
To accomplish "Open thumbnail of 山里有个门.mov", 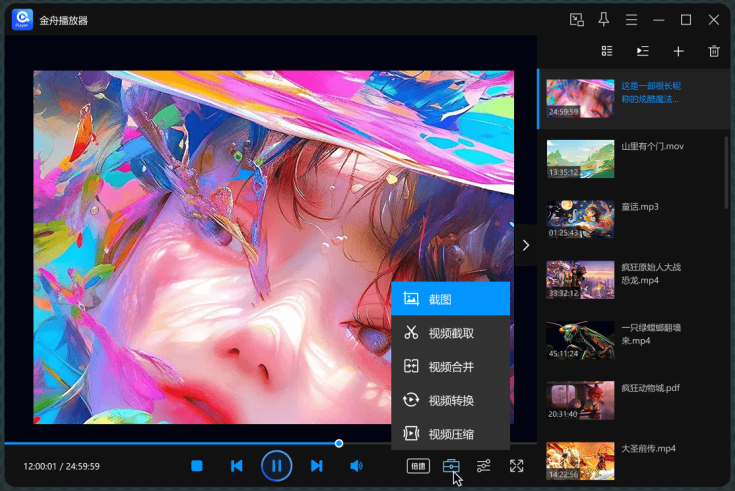I will tap(580, 159).
